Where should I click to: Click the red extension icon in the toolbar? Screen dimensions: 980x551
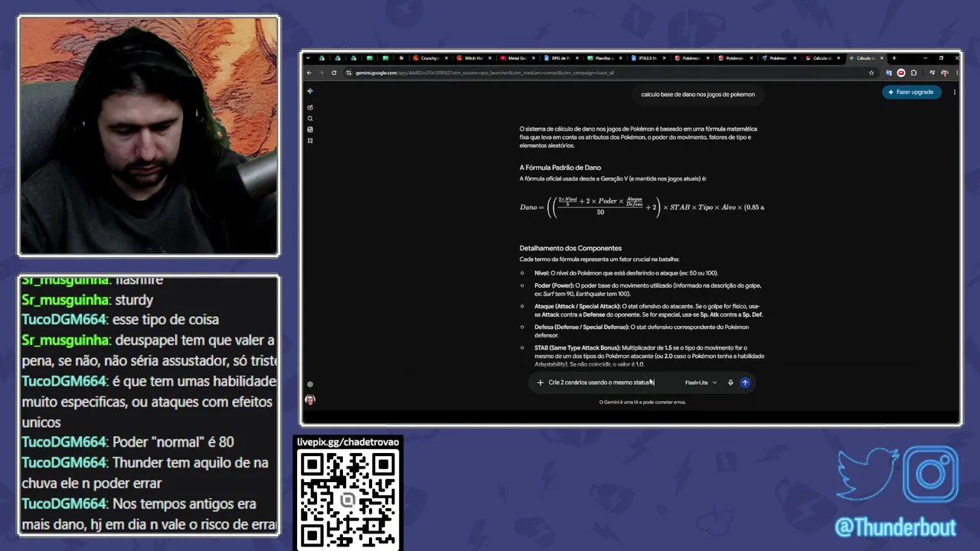coord(900,73)
